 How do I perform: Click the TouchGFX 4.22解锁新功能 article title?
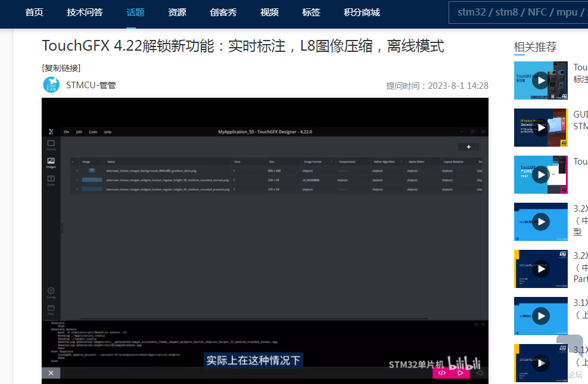243,46
